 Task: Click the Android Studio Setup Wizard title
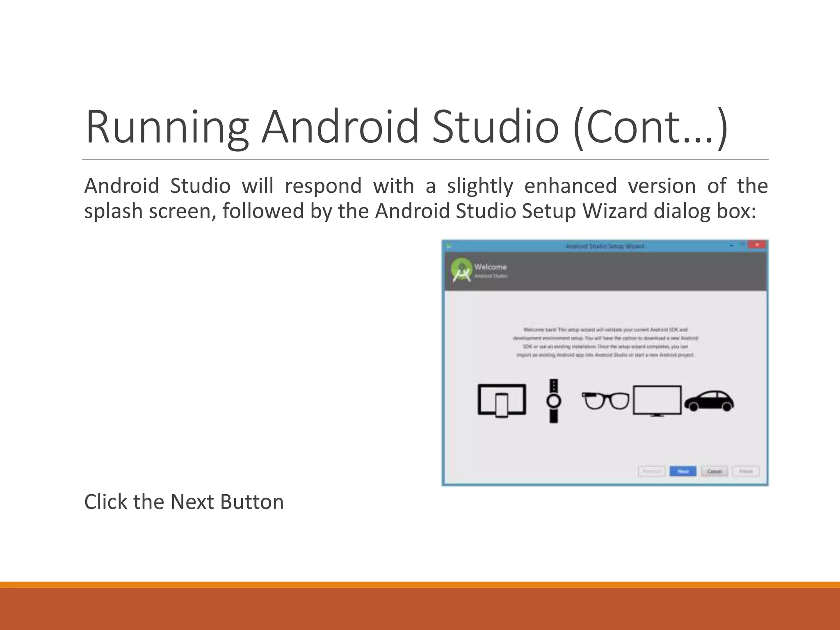pos(605,246)
